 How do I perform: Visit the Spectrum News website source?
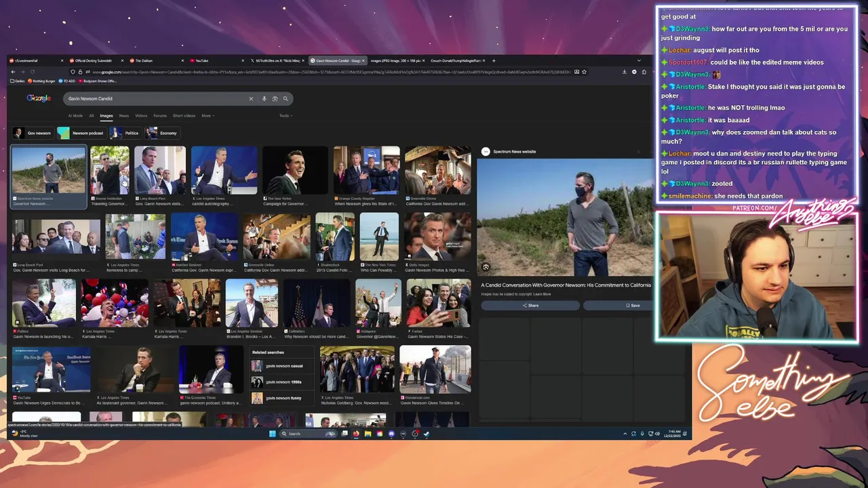pyautogui.click(x=509, y=152)
